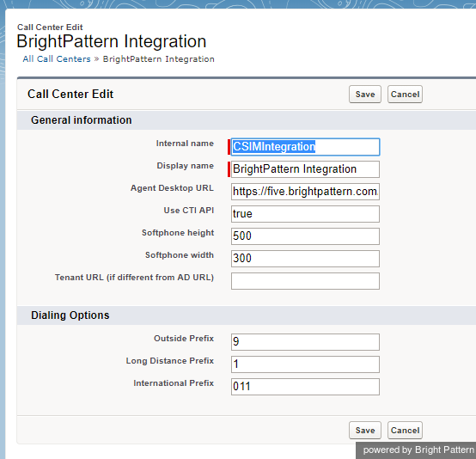Click the BrightPattern Integration page title
This screenshot has width=476, height=459.
tap(112, 41)
